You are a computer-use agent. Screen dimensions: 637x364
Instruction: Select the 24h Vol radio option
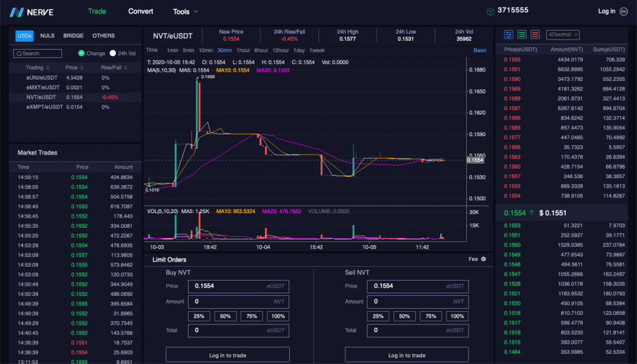coord(113,53)
